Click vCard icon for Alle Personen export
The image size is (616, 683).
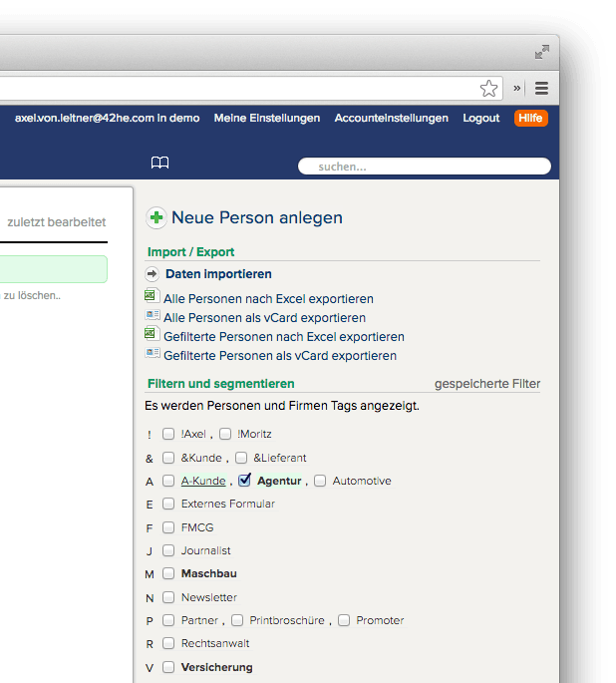[152, 316]
